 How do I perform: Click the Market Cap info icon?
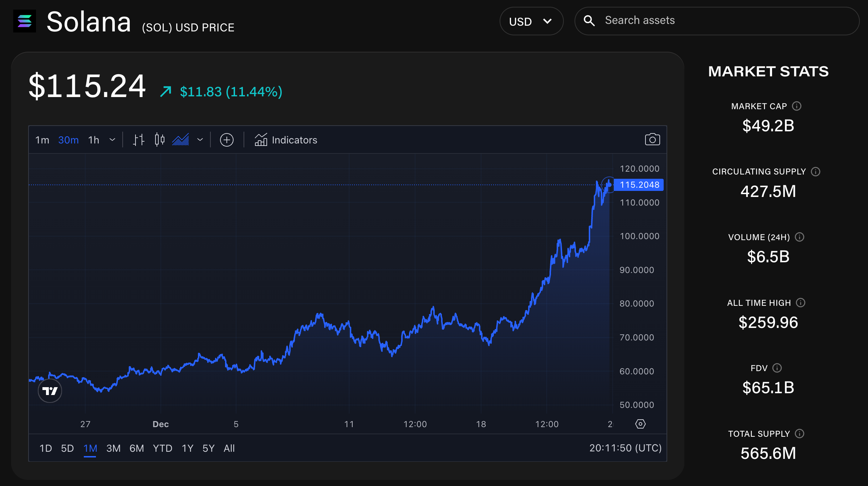797,106
